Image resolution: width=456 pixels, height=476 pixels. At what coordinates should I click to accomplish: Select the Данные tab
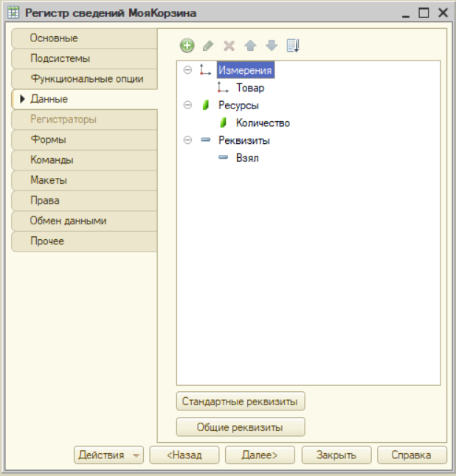(84, 99)
